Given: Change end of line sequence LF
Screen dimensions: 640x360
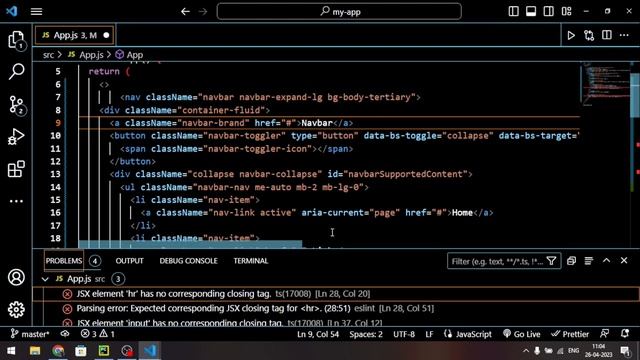Looking at the screenshot, I should point(429,334).
